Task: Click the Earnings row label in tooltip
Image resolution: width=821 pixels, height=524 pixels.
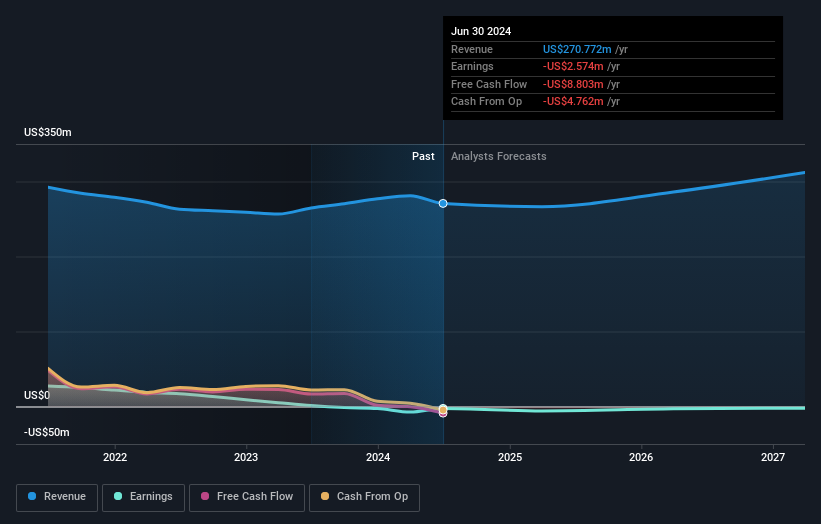Action: click(x=472, y=66)
